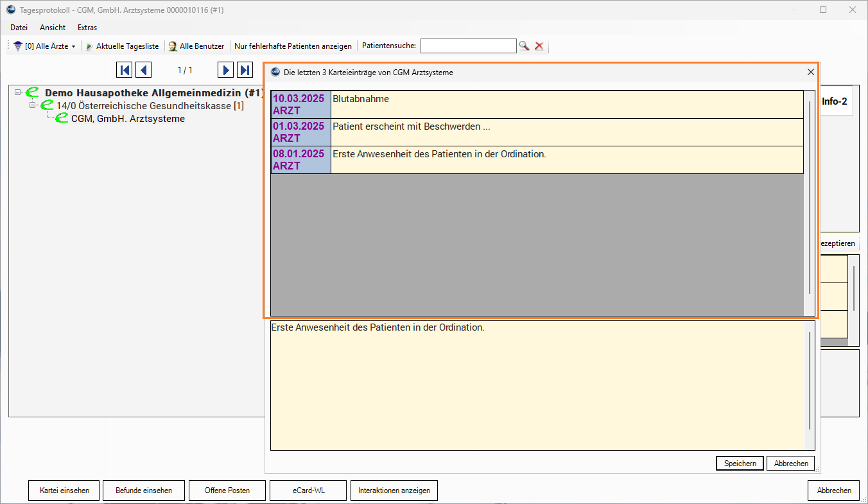Collapse the Österreichische Gesundheitskasse tree node
868x504 pixels.
coord(32,105)
